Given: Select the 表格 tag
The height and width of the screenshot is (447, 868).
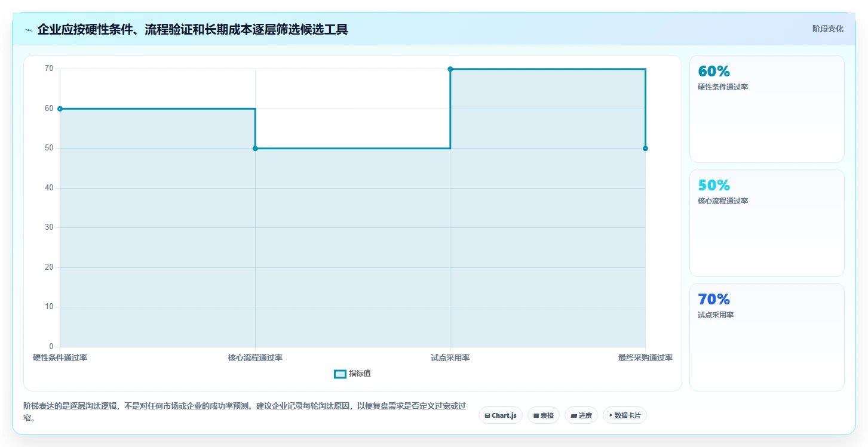Looking at the screenshot, I should [544, 415].
